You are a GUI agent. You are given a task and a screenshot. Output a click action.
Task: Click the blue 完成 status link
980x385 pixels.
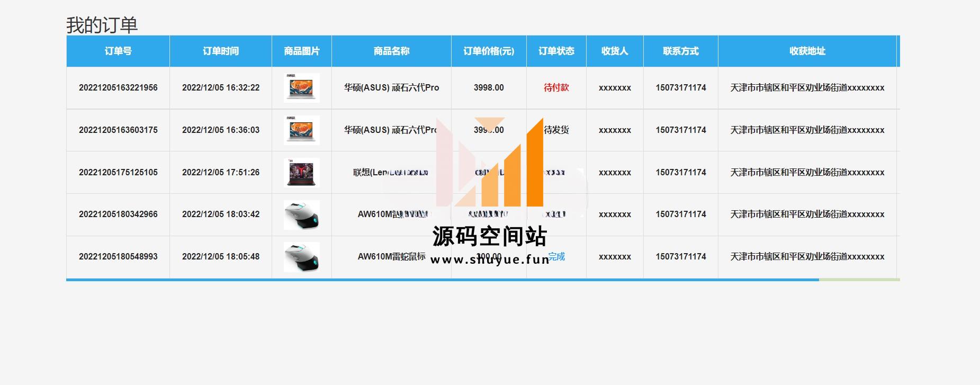[x=556, y=257]
